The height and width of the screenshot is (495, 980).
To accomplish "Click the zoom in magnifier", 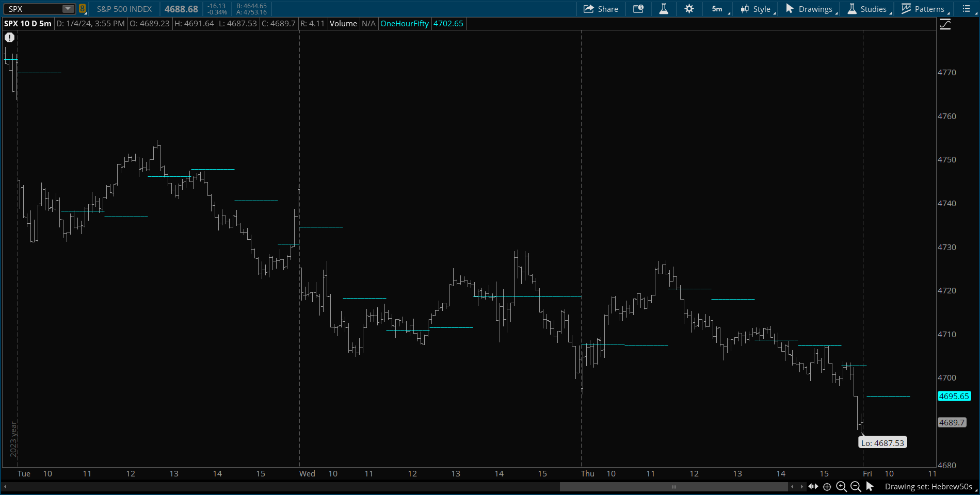I will click(841, 486).
